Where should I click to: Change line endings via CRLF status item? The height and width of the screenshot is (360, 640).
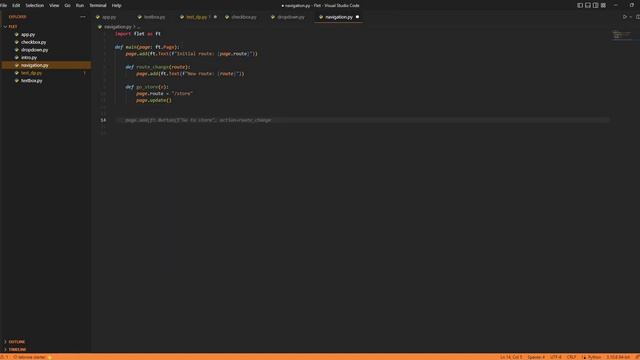pos(571,357)
